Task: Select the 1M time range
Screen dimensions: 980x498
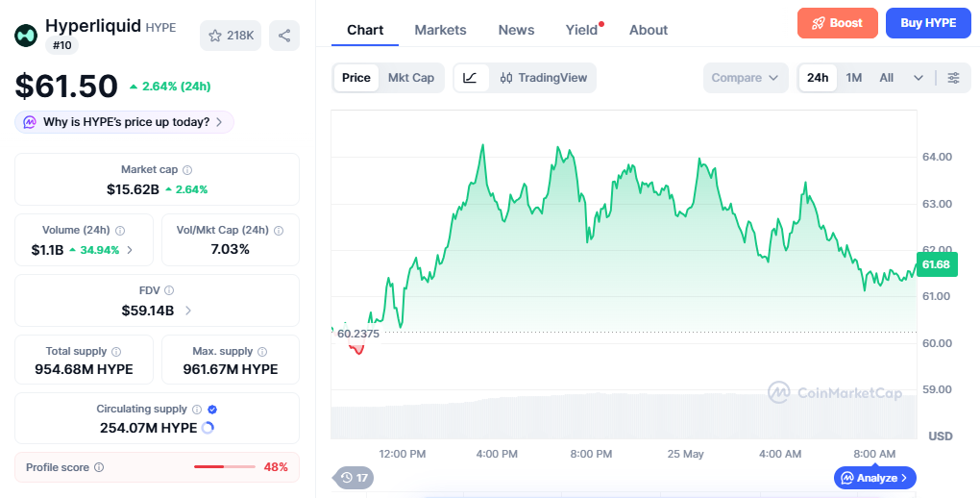Action: (x=854, y=78)
